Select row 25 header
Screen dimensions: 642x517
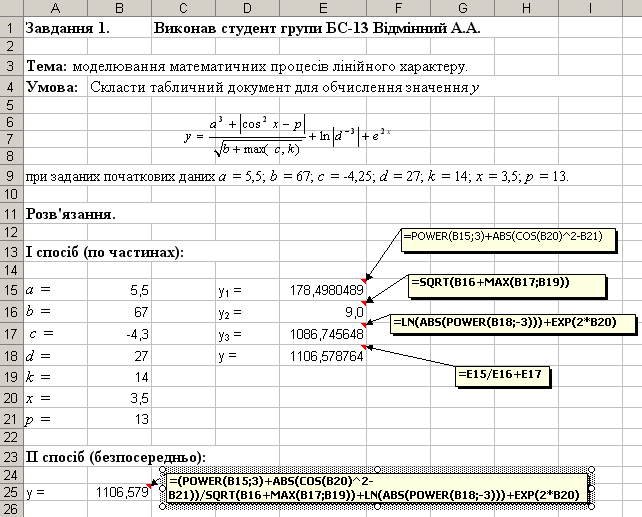coord(11,492)
